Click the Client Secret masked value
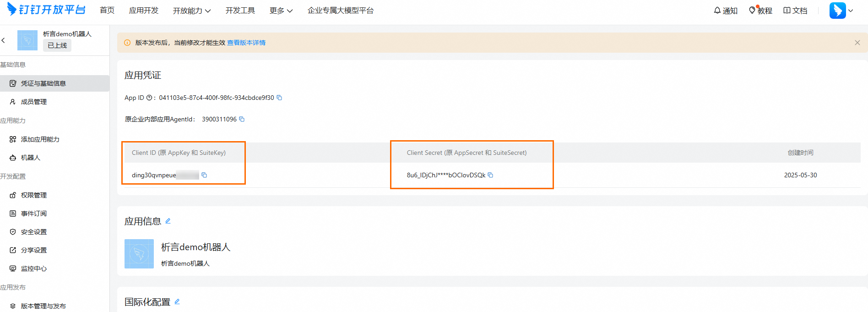The width and height of the screenshot is (868, 312). [x=446, y=175]
